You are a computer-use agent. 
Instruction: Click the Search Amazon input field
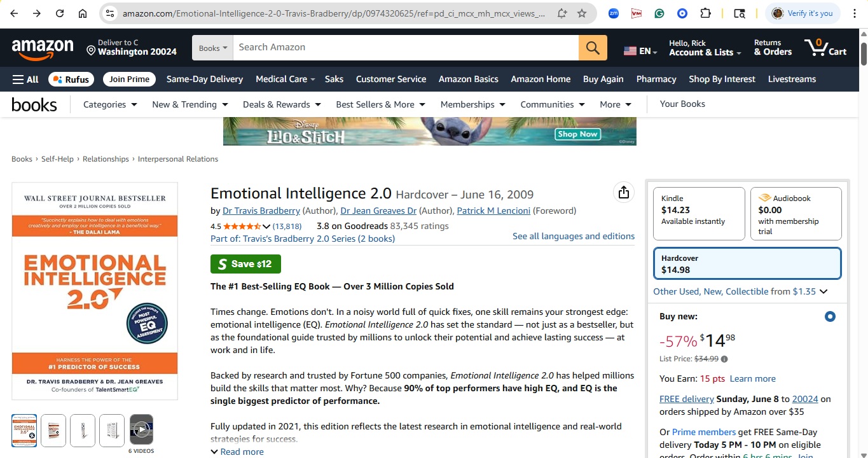pyautogui.click(x=406, y=48)
